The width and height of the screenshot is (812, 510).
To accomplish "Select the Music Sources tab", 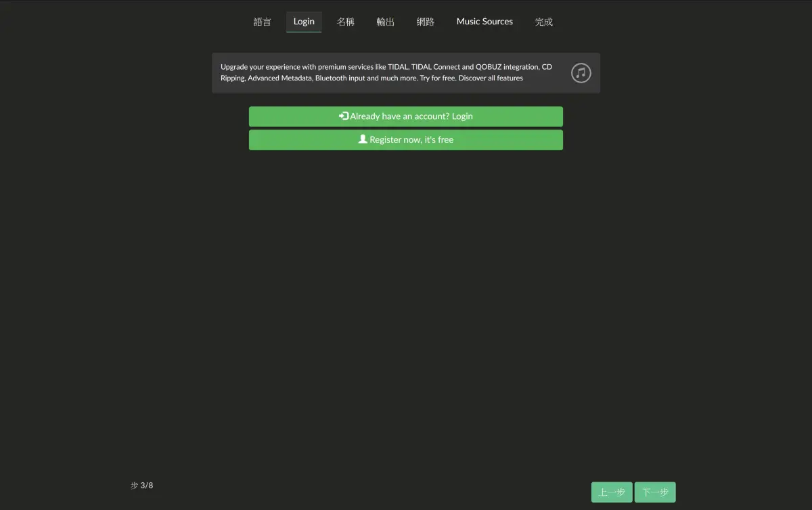I will (484, 22).
